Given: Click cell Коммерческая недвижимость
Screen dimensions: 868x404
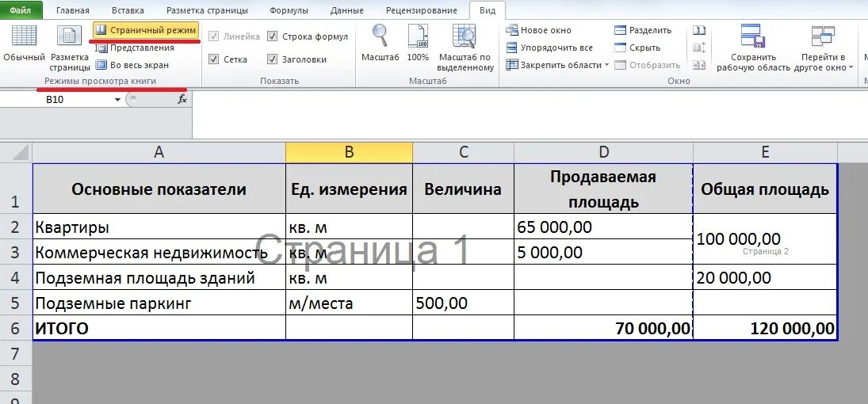Looking at the screenshot, I should click(x=159, y=253).
